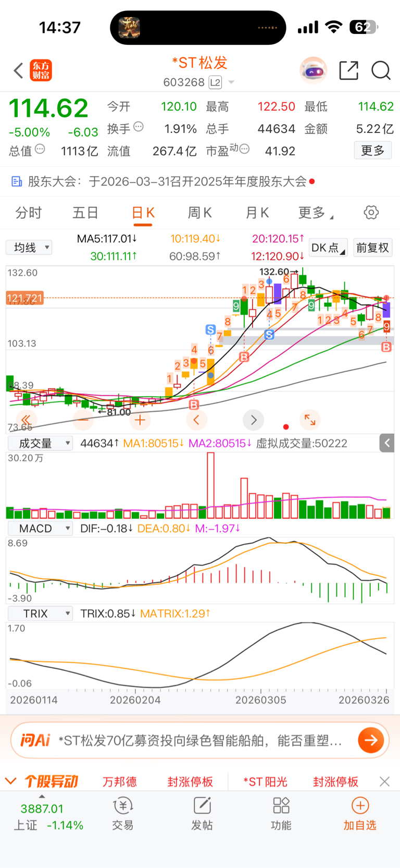Screen dimensions: 400x868
Task: Tap the back arrow icon
Action: 18,70
